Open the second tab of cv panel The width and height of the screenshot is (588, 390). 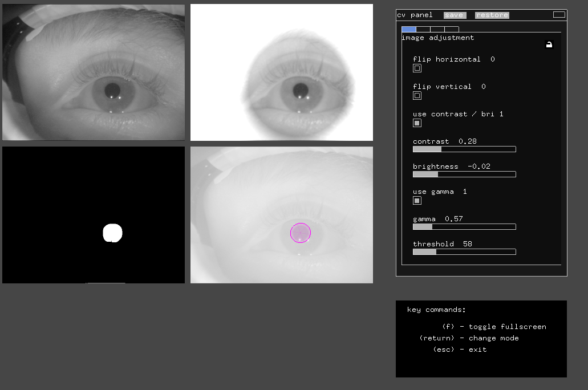coord(423,29)
